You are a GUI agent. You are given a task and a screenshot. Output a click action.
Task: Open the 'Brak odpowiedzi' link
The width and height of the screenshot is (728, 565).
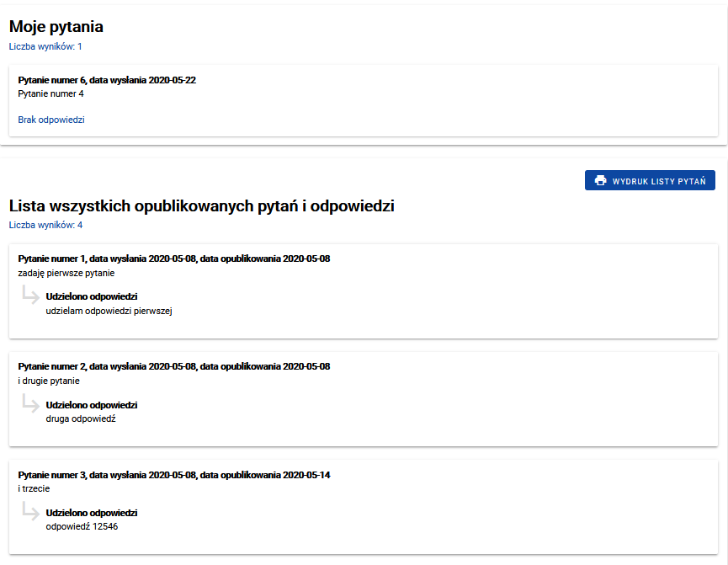pyautogui.click(x=51, y=120)
